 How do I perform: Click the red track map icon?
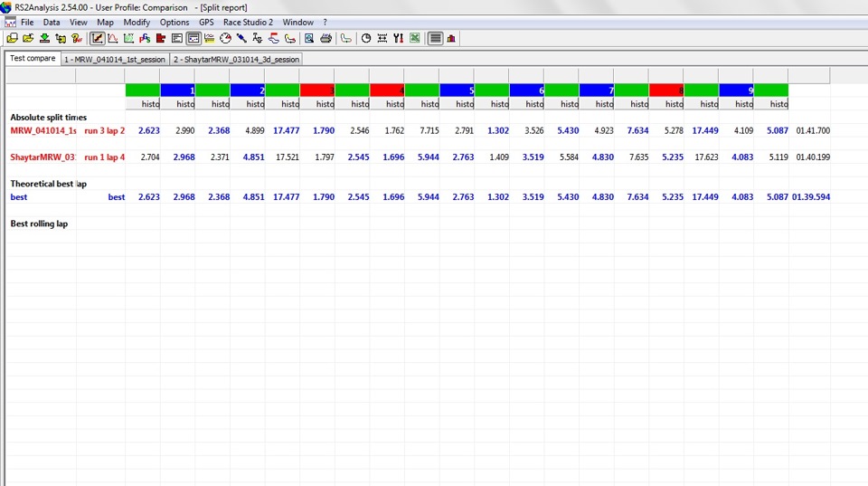tap(273, 38)
